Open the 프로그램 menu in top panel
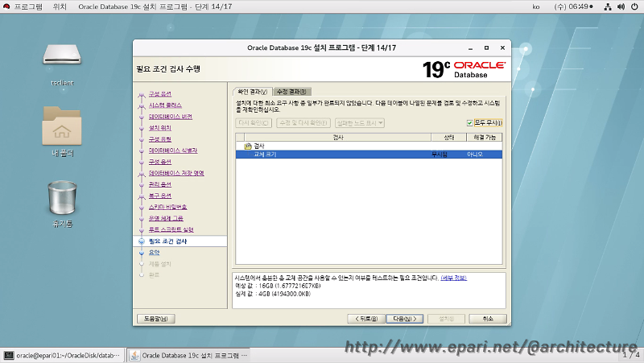The width and height of the screenshot is (644, 363). [28, 6]
